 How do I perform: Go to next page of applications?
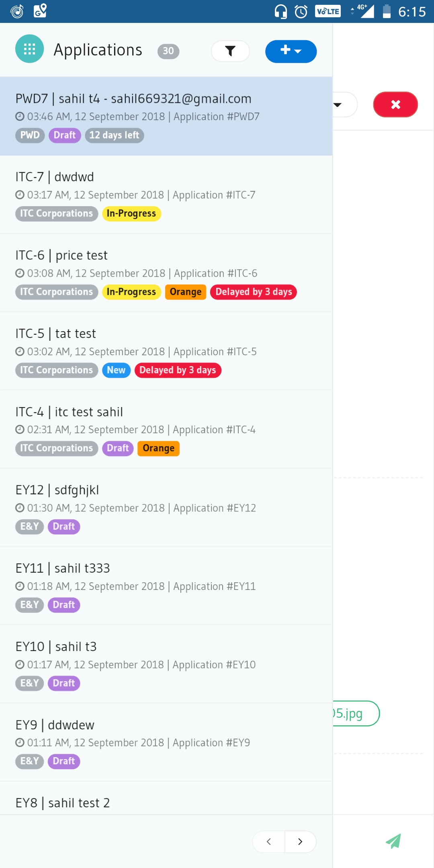tap(300, 841)
